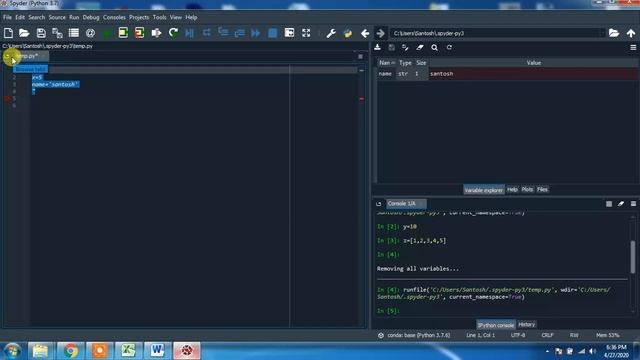Switch to the Files tab
640x360 pixels.
coord(542,189)
